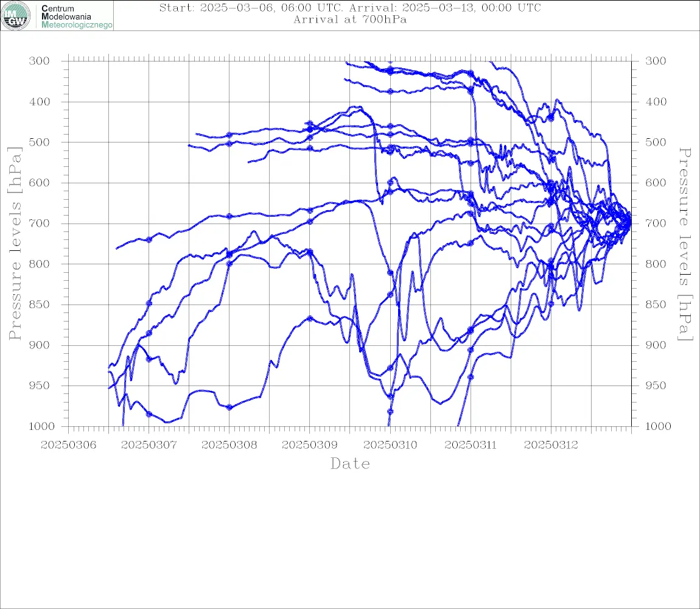Click the date label 20250311
Screen dimensions: 700x609
click(x=471, y=445)
